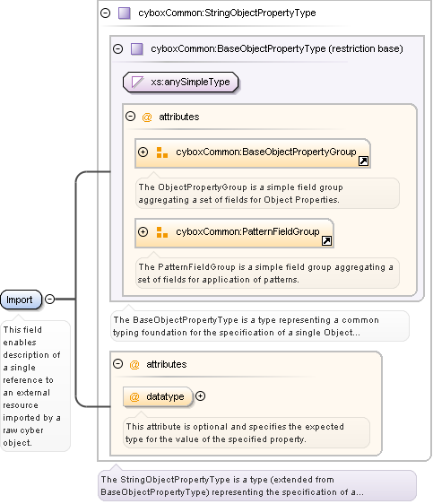433x504 pixels.
Task: Click the xs:anySimpleType triangle icon
Action: (x=137, y=82)
